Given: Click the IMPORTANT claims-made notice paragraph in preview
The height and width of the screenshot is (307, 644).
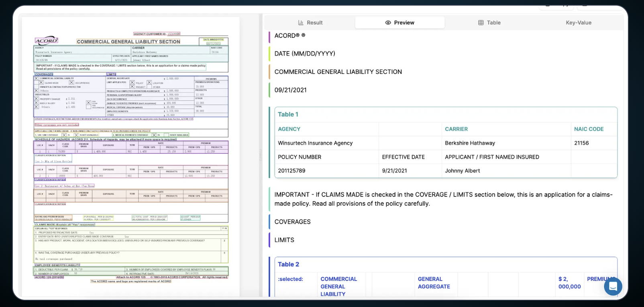Looking at the screenshot, I should 444,199.
